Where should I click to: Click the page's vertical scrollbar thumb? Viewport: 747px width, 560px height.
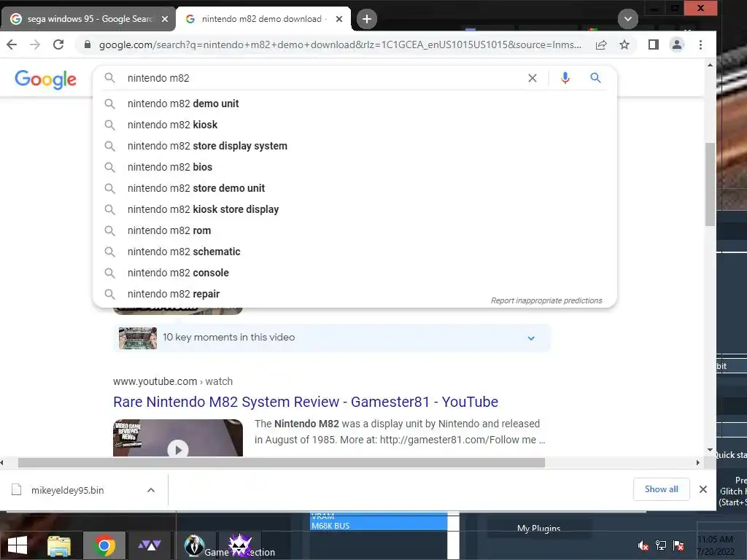pos(710,184)
